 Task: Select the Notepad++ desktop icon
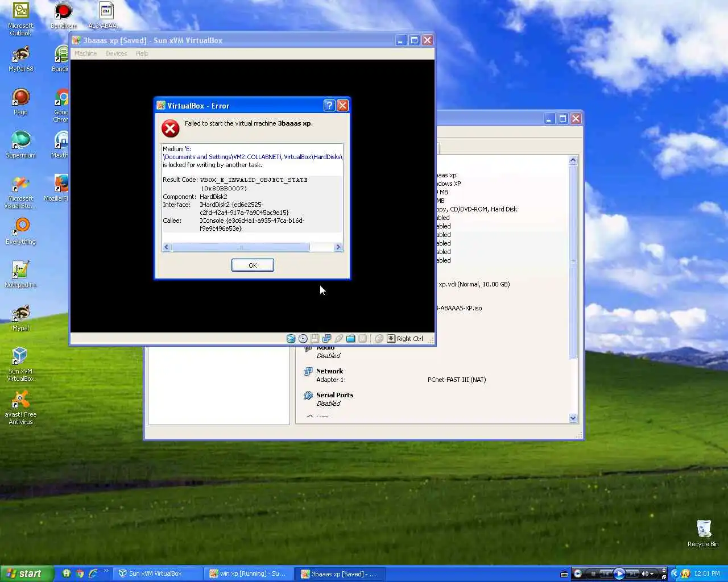(20, 275)
